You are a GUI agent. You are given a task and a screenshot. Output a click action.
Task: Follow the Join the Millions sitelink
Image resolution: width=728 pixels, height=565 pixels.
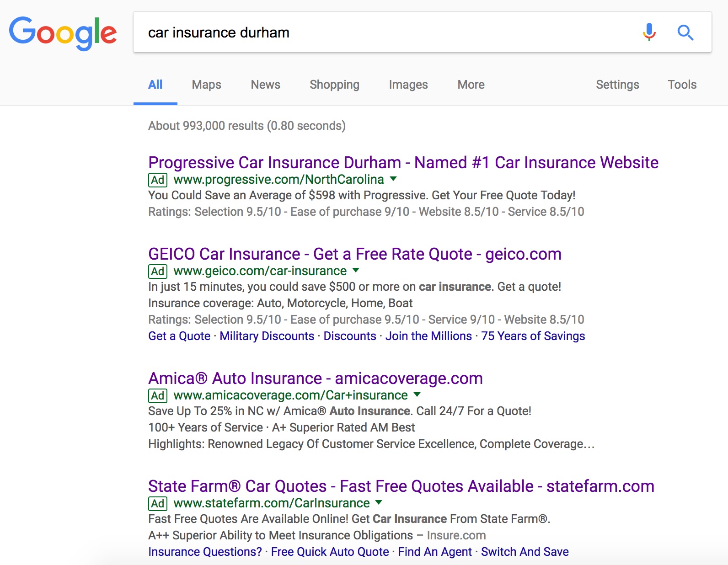428,336
